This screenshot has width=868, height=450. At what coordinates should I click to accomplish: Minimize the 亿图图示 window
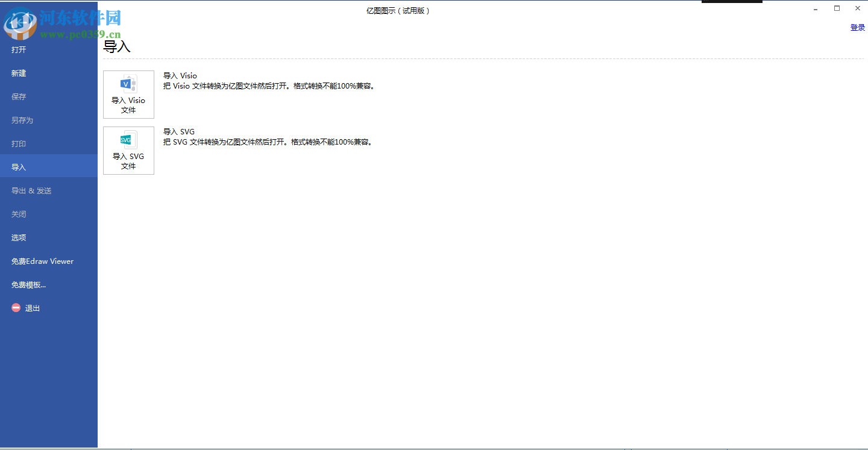(815, 8)
